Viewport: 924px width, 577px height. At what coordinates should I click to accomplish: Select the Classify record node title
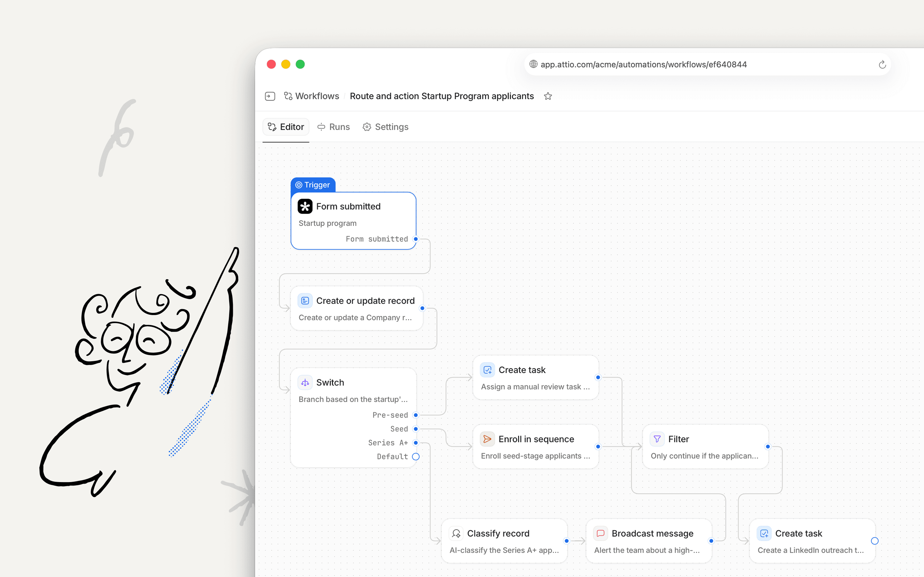pyautogui.click(x=498, y=533)
